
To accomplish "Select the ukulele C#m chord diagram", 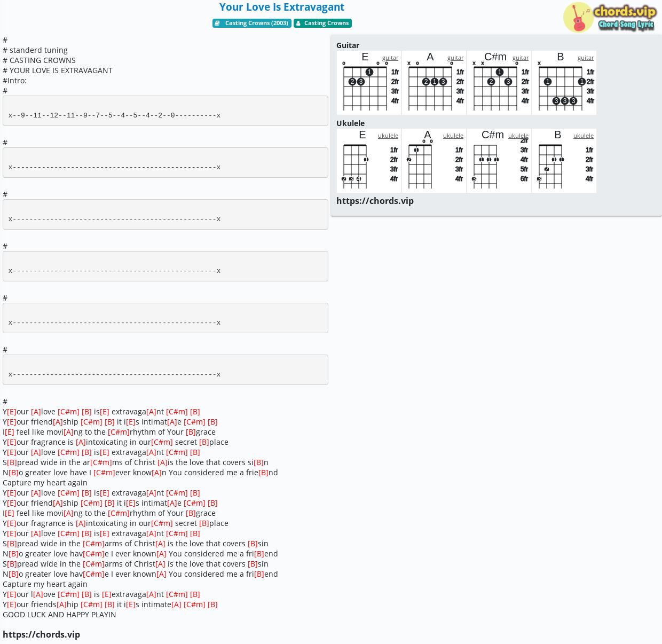I will coord(499,161).
